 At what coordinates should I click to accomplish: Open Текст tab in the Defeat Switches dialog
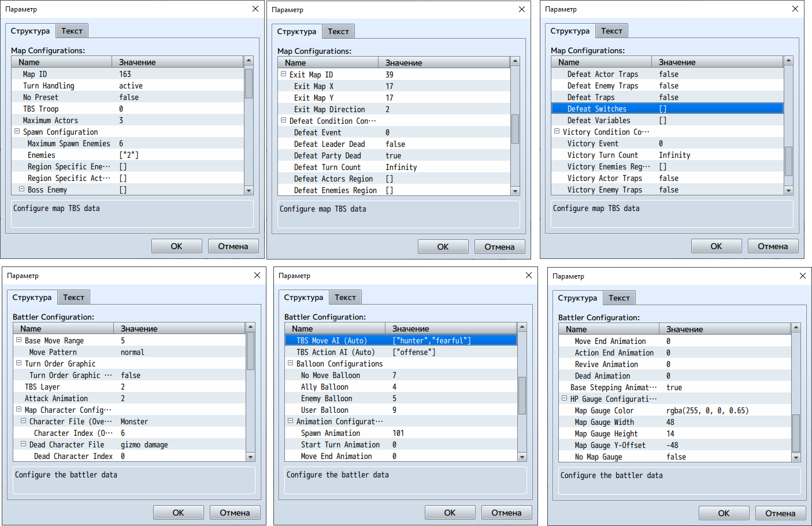(612, 31)
